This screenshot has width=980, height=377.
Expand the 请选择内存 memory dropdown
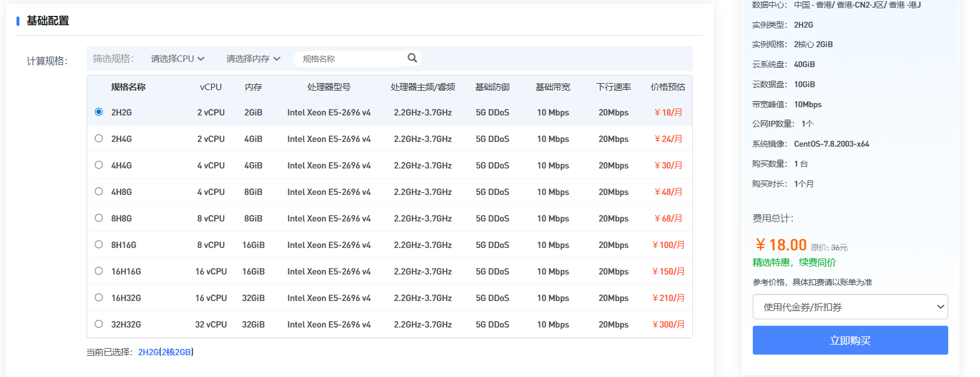pos(253,59)
